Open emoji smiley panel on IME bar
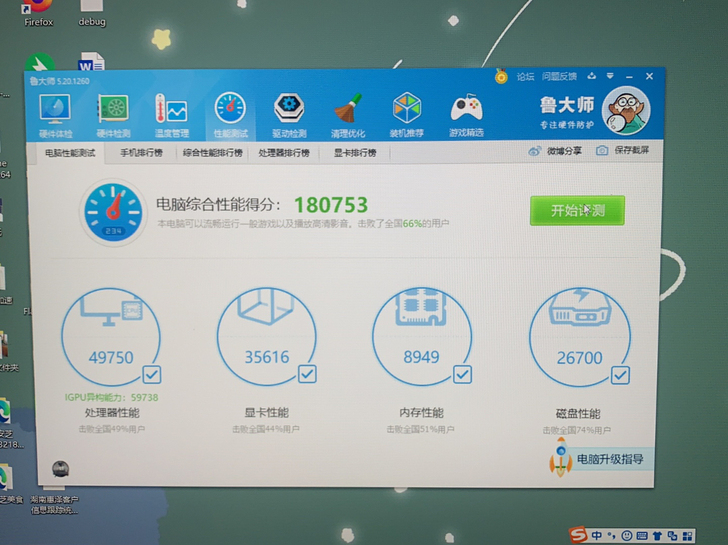The image size is (728, 545). pos(627,536)
